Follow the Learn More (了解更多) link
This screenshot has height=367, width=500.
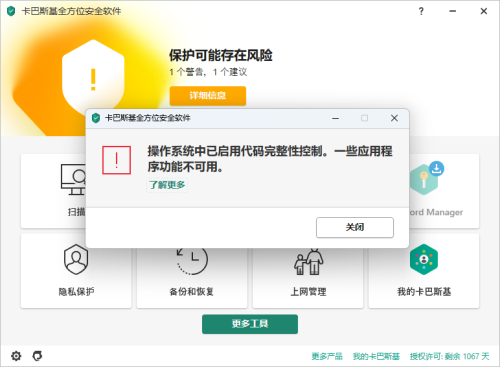click(167, 185)
